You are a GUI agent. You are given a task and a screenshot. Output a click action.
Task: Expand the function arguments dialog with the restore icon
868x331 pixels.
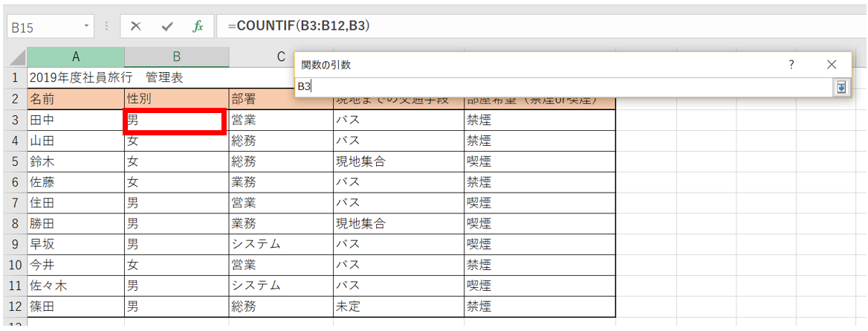point(841,87)
